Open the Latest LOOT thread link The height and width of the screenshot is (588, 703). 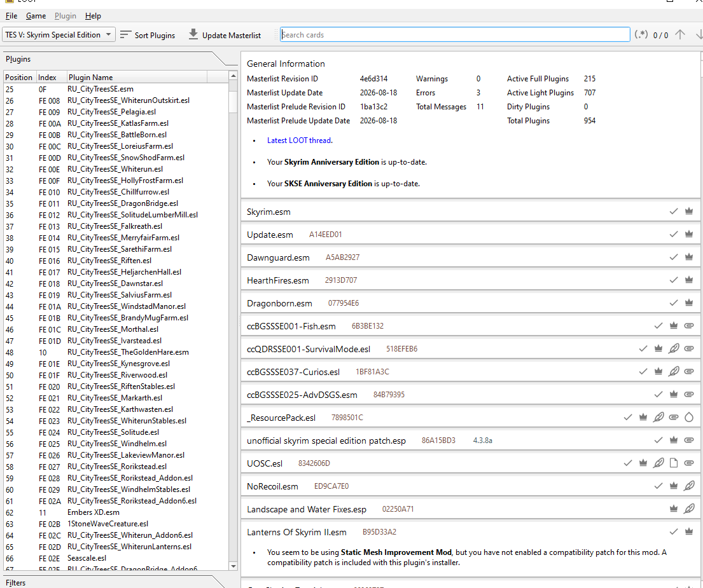[299, 140]
